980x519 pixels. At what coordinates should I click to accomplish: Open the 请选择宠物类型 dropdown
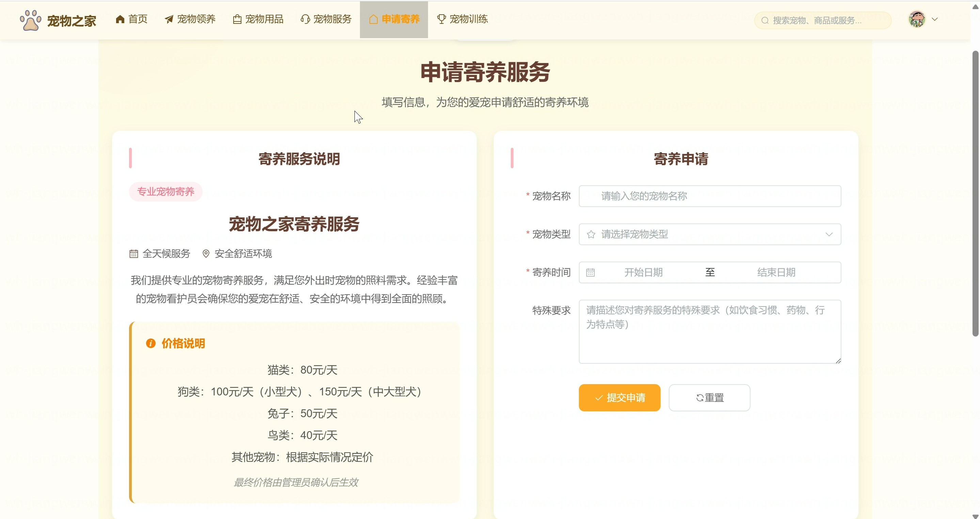tap(709, 234)
